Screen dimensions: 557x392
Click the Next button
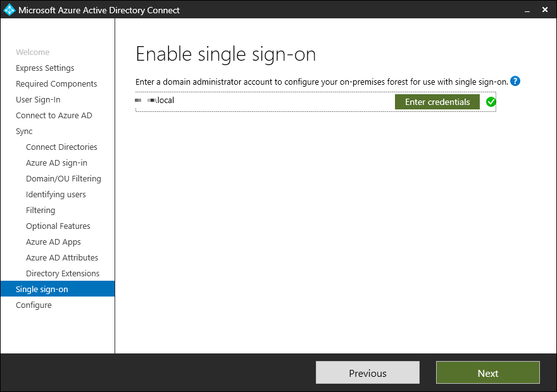coord(487,373)
